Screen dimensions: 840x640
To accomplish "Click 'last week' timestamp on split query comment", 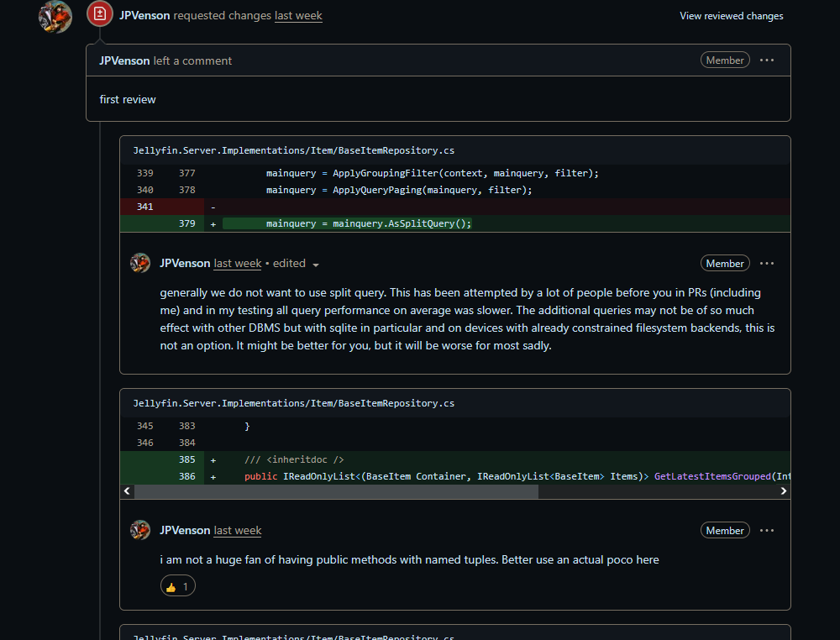I will pyautogui.click(x=238, y=263).
